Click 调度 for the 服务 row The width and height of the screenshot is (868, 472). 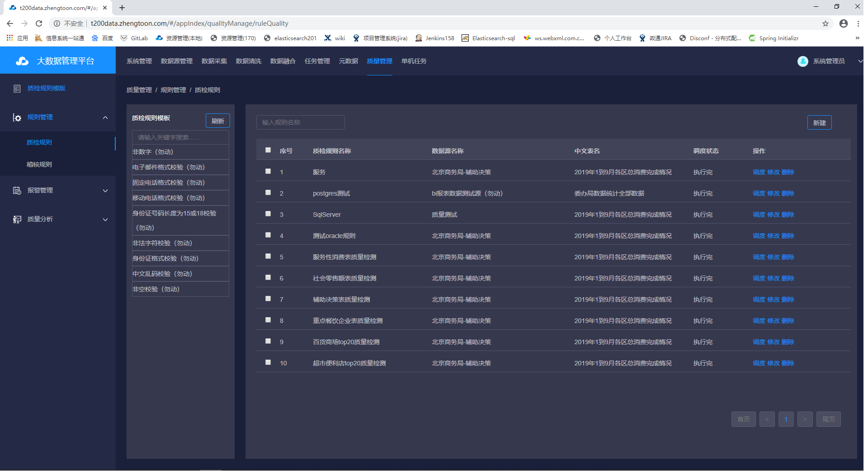coord(759,172)
